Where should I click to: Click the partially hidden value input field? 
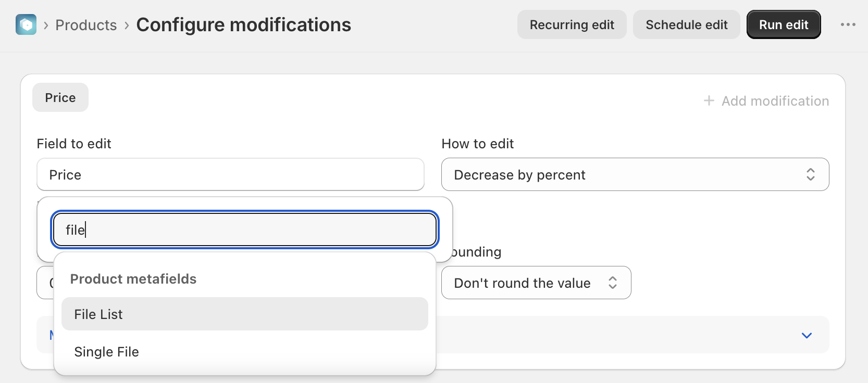(x=45, y=283)
